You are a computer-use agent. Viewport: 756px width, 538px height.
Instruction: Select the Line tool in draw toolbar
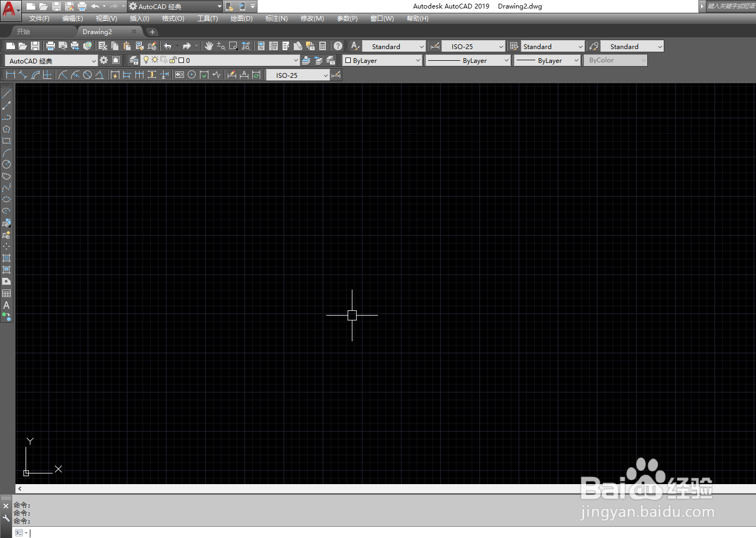pyautogui.click(x=6, y=94)
